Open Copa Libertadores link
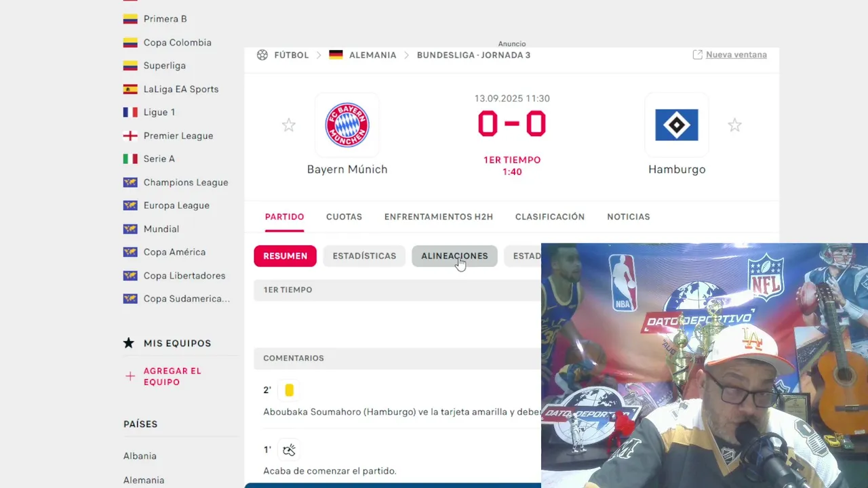868x488 pixels. click(184, 276)
